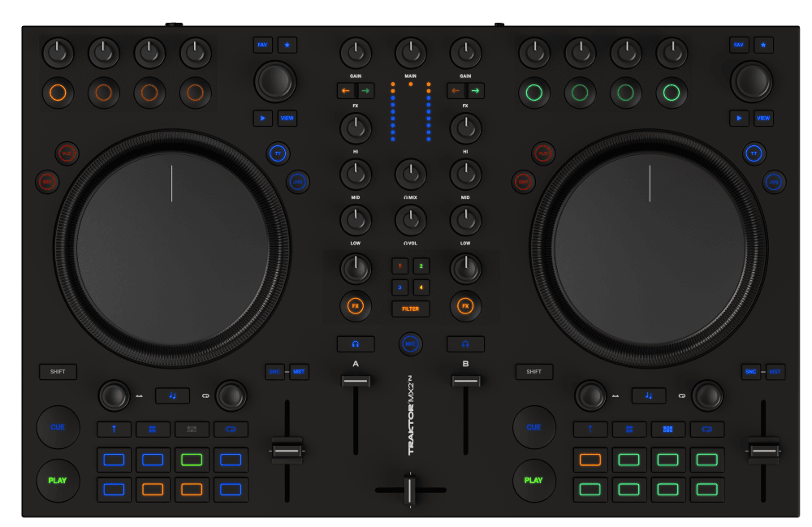Screen dimensions: 812x527
Task: Click the channel B volume fader handle
Action: pos(465,381)
